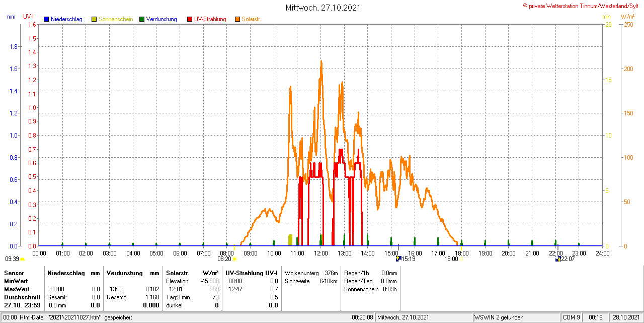Click the Tag:9 min. label

click(x=179, y=297)
